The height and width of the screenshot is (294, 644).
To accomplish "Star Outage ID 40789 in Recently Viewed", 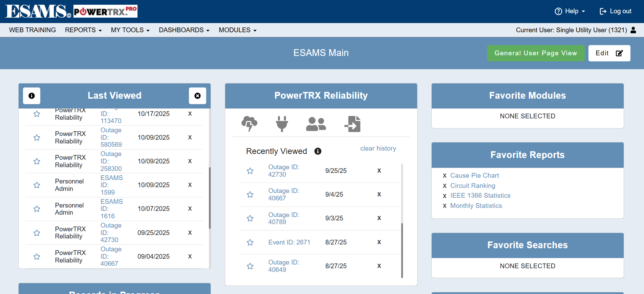I will (x=250, y=218).
